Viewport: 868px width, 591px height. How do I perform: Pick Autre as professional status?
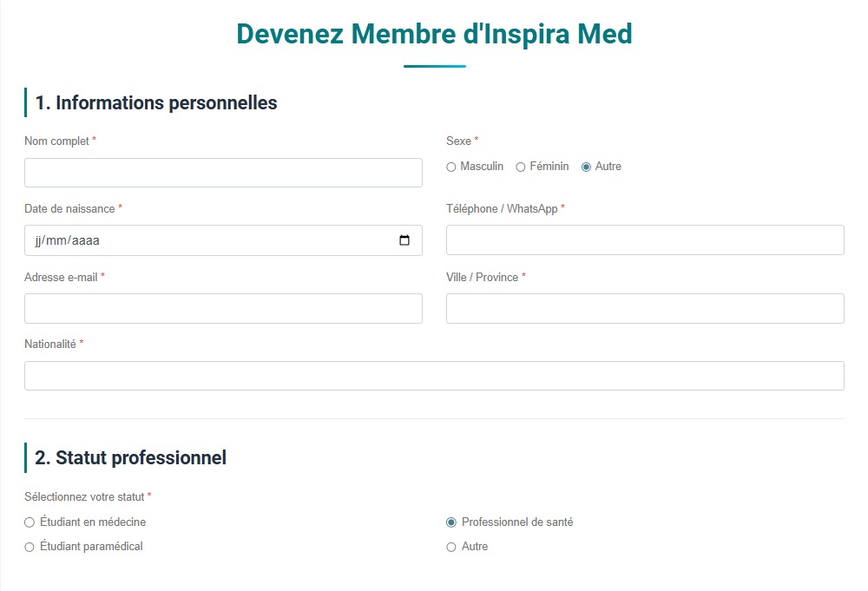(x=450, y=547)
